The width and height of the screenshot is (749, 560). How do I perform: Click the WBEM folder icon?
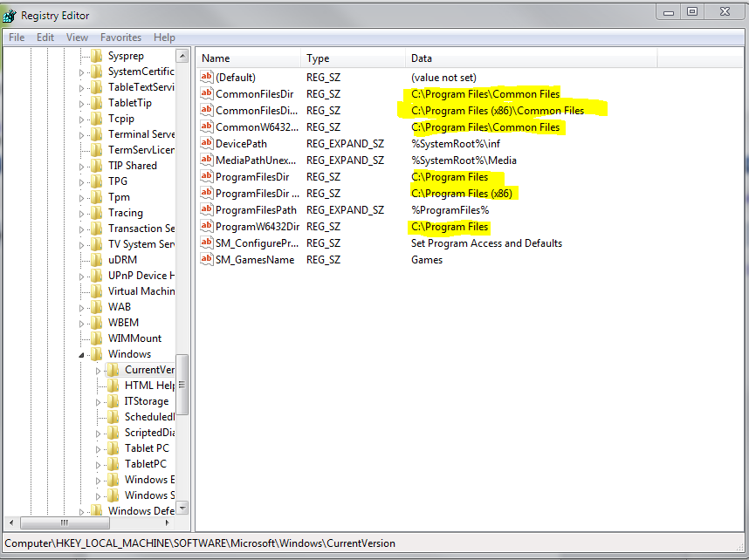(97, 323)
